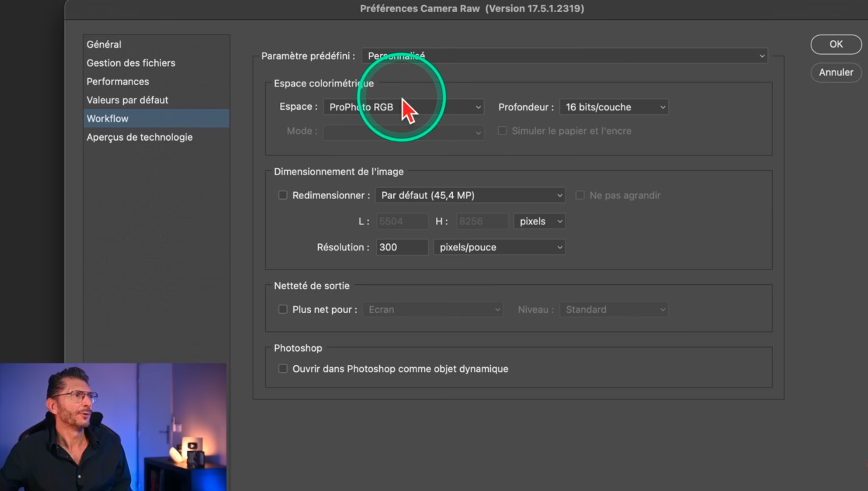Expand the Paramètre prédéfini dropdown
The height and width of the screenshot is (491, 868).
pos(564,56)
